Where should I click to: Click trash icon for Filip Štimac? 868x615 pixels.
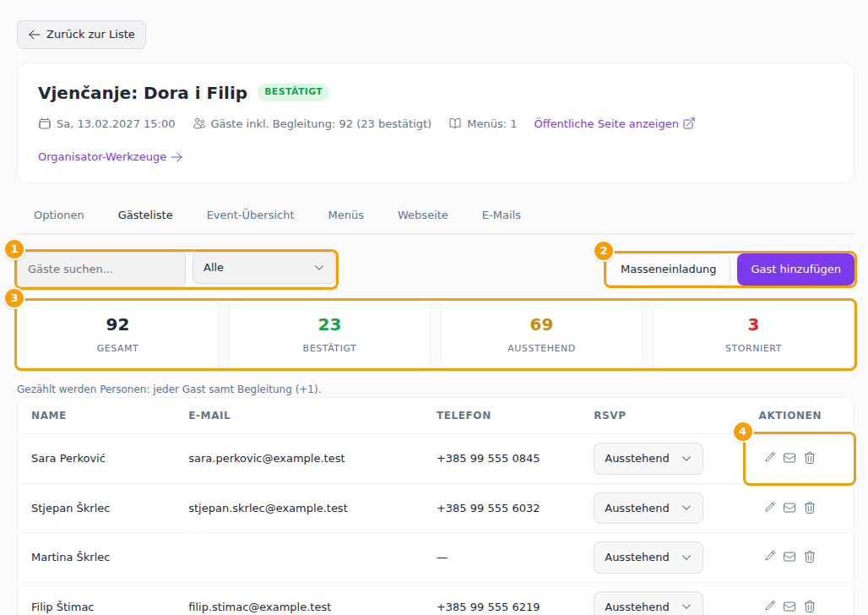point(810,607)
